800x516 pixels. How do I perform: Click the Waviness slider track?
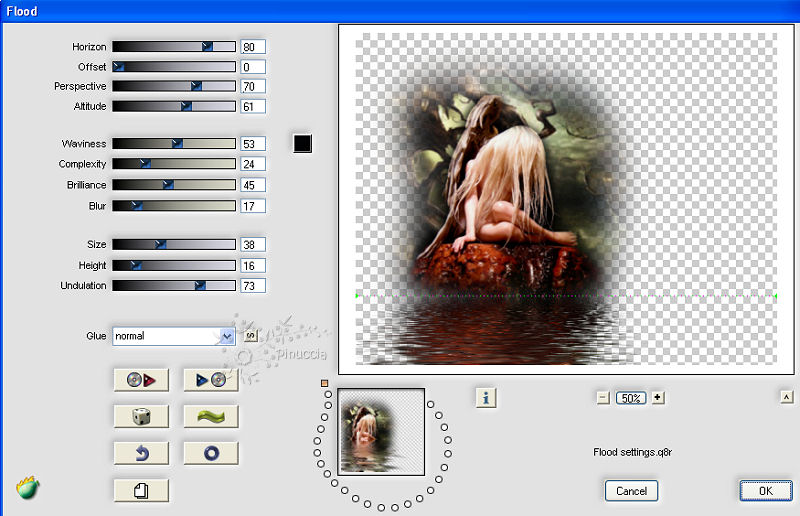(174, 144)
